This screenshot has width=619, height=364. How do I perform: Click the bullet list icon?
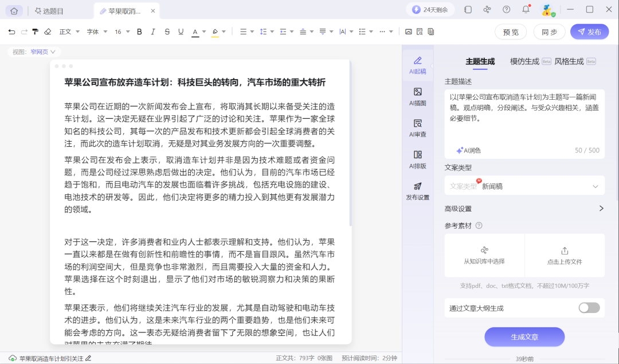pos(362,32)
